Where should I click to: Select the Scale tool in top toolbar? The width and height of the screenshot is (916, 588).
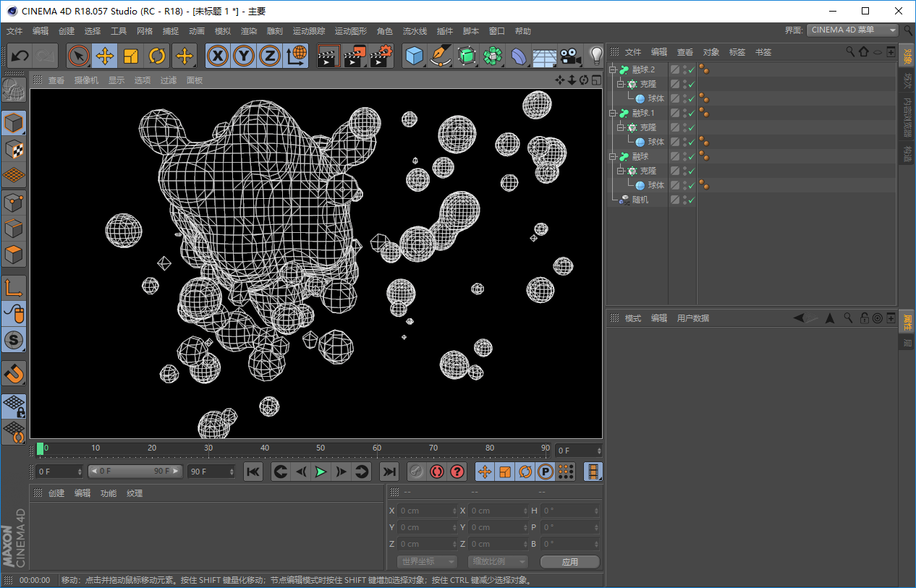131,56
